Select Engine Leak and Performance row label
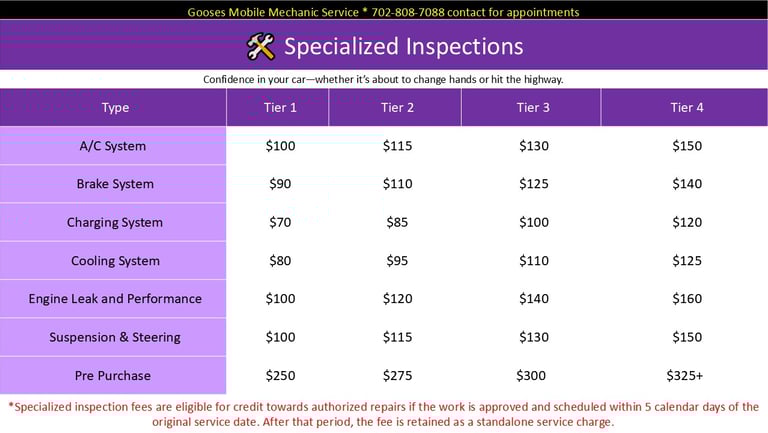This screenshot has width=768, height=433. pos(115,299)
